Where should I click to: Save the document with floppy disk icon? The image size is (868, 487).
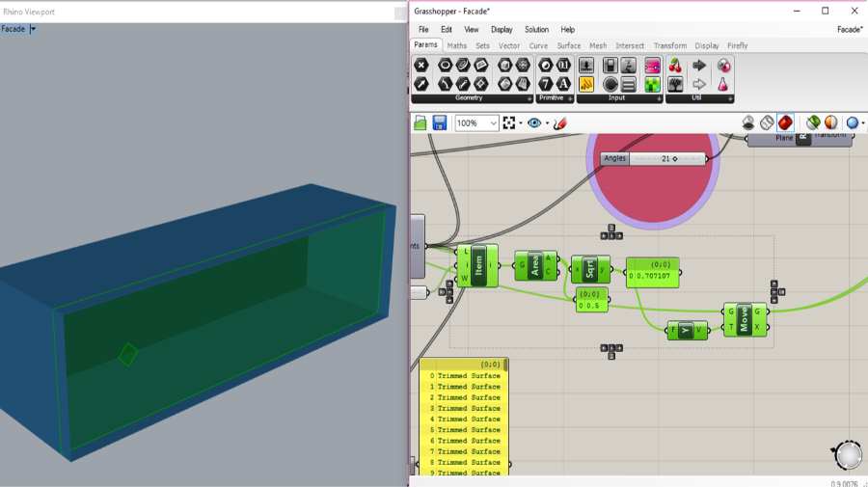pos(440,122)
